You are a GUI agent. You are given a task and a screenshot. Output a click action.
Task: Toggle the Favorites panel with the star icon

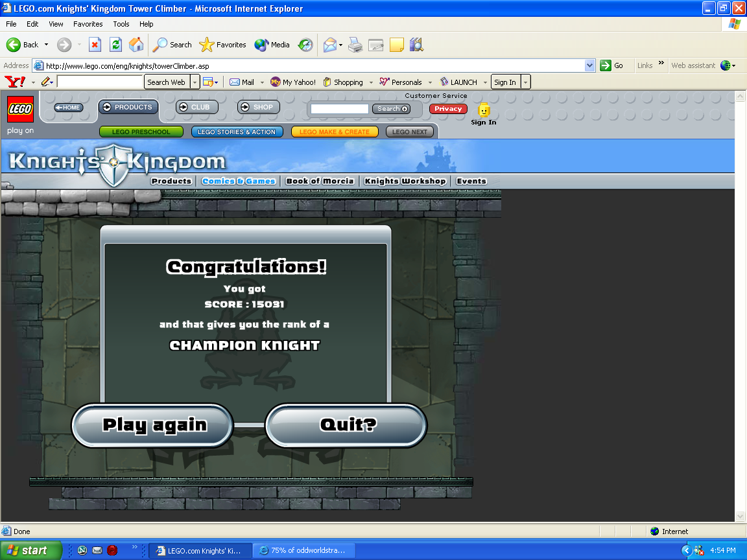coord(207,44)
